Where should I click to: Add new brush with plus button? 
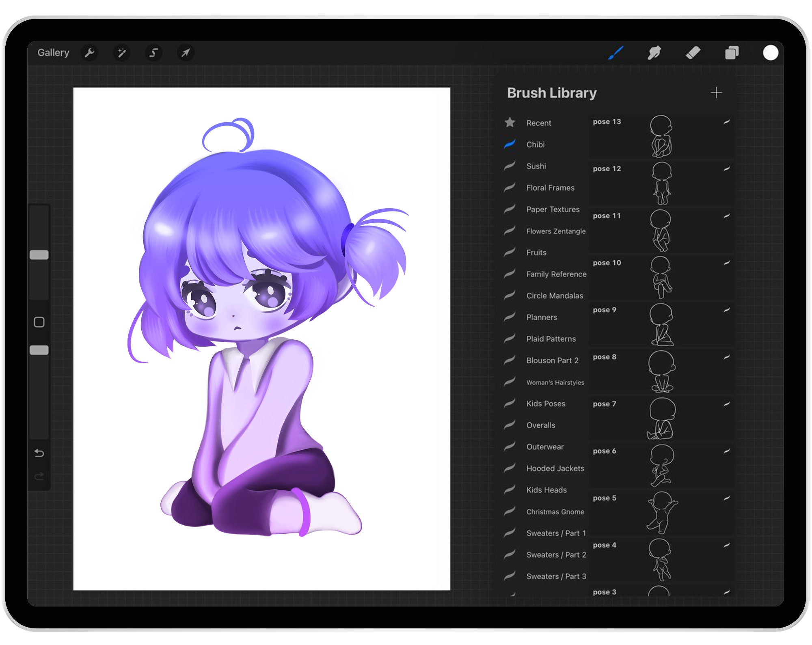pos(716,93)
